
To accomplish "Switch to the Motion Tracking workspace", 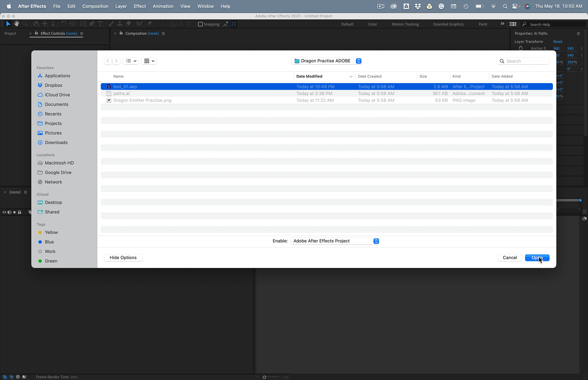I will click(405, 24).
